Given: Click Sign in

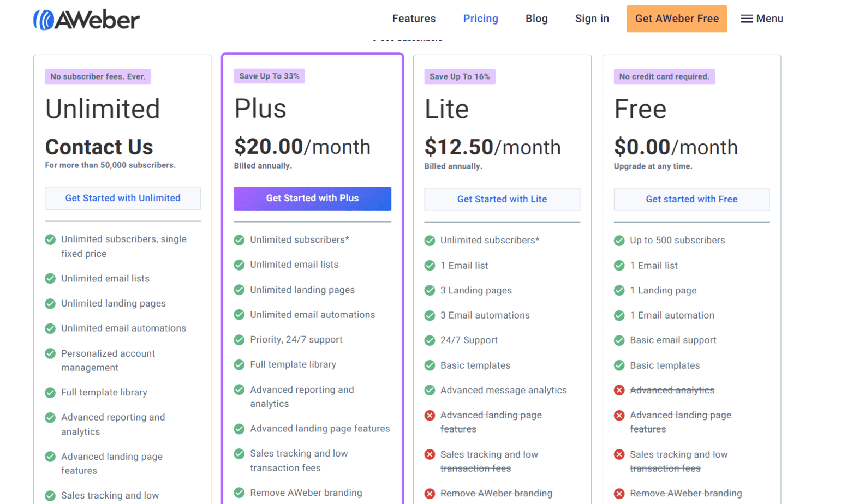Looking at the screenshot, I should coord(592,19).
